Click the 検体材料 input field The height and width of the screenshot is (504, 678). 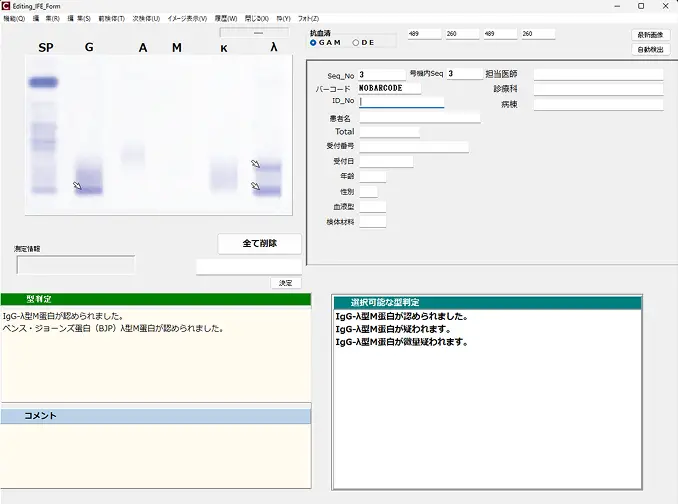coord(372,222)
